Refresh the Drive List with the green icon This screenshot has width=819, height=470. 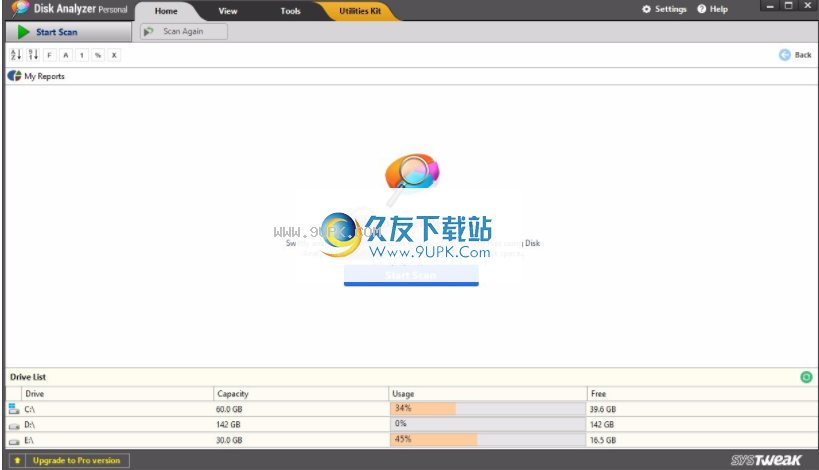coord(806,377)
